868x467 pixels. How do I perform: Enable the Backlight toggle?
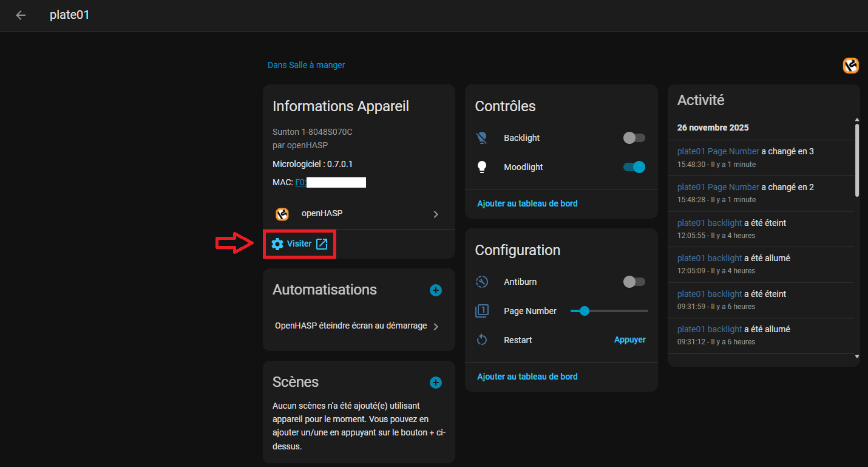coord(634,138)
